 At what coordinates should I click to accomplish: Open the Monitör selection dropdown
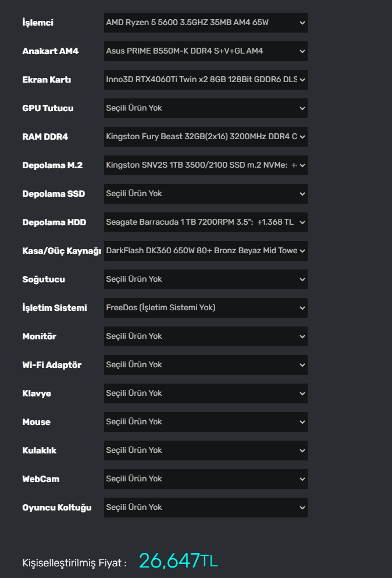pos(205,336)
